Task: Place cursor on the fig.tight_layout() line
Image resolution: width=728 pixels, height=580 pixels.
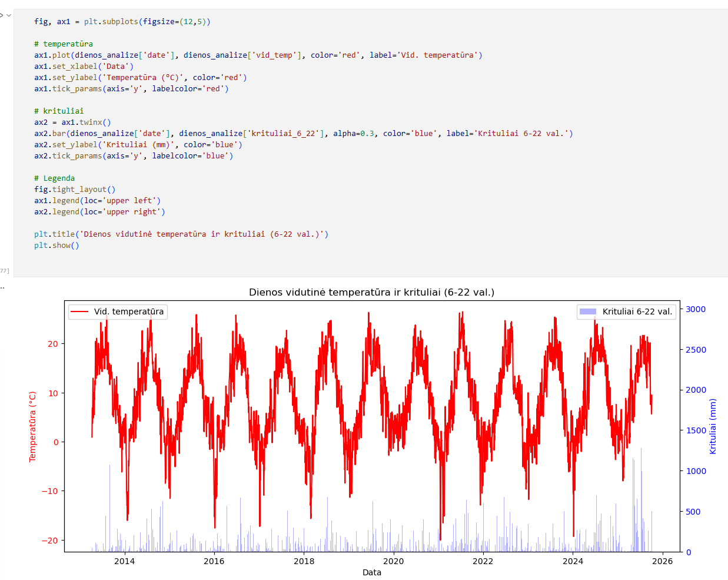Action: click(x=75, y=190)
